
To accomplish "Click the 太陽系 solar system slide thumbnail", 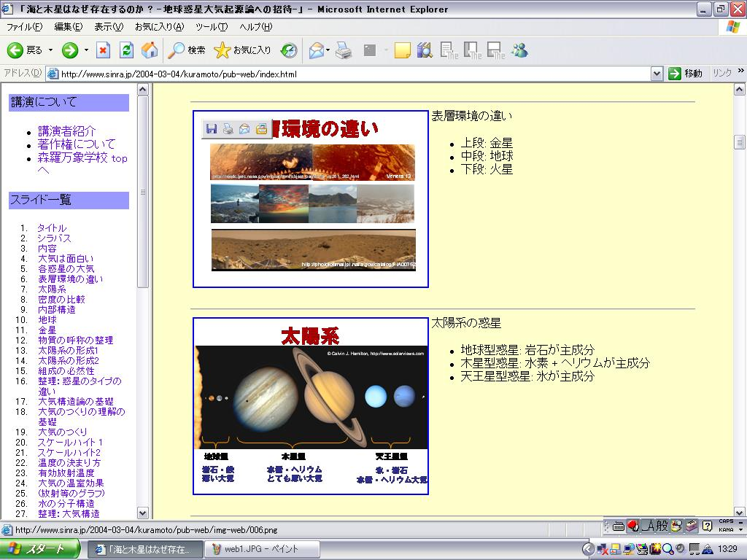I will click(x=311, y=406).
